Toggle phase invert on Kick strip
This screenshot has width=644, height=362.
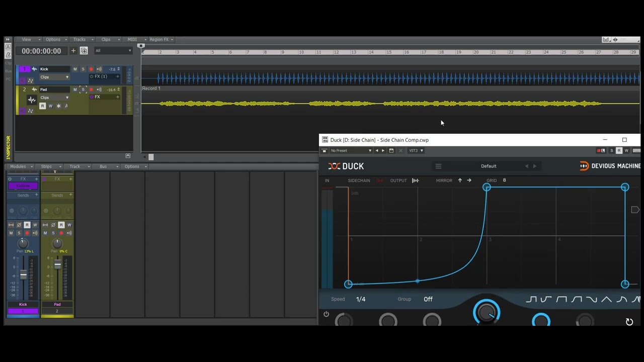(19, 225)
